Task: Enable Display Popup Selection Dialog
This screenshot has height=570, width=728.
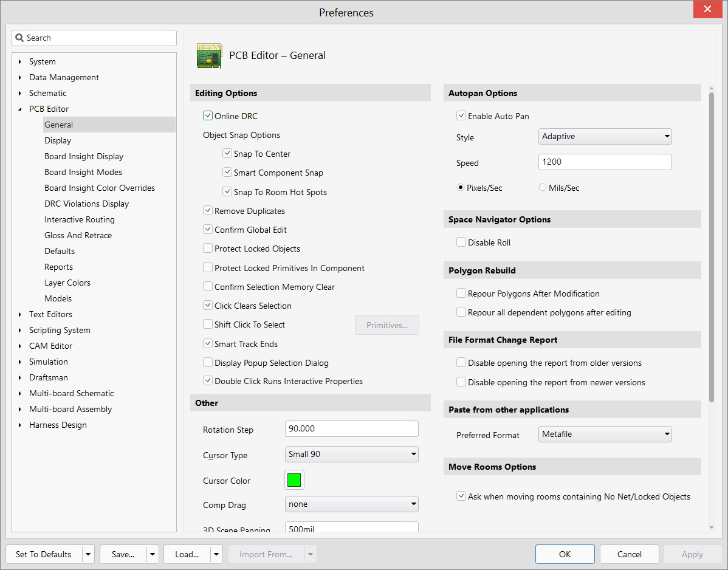Action: pyautogui.click(x=208, y=362)
